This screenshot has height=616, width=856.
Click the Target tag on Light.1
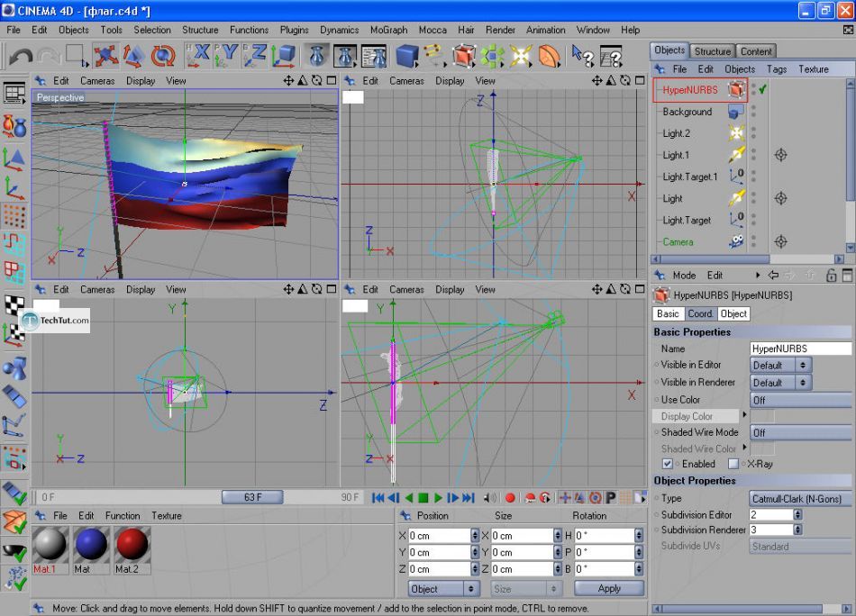(780, 155)
